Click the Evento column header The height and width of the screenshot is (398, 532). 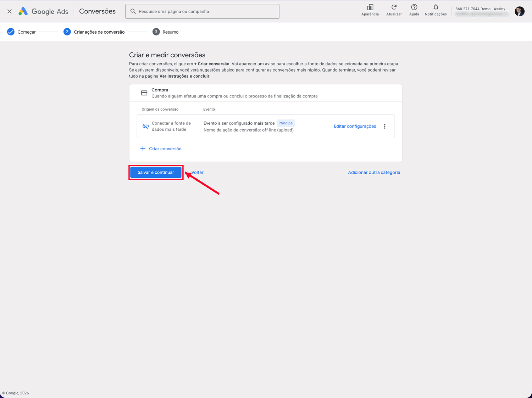(x=209, y=109)
